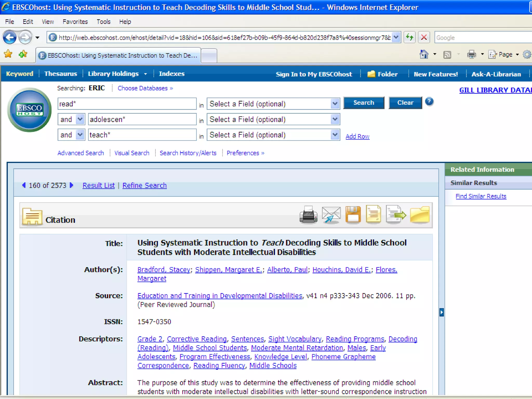Click the Save floppy disk icon

353,215
